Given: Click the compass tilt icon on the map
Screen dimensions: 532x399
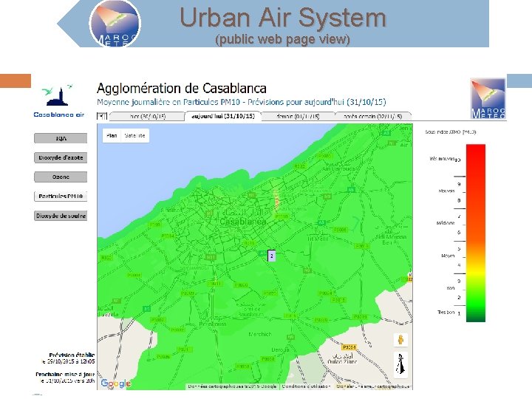Looking at the screenshot, I should [x=400, y=365].
